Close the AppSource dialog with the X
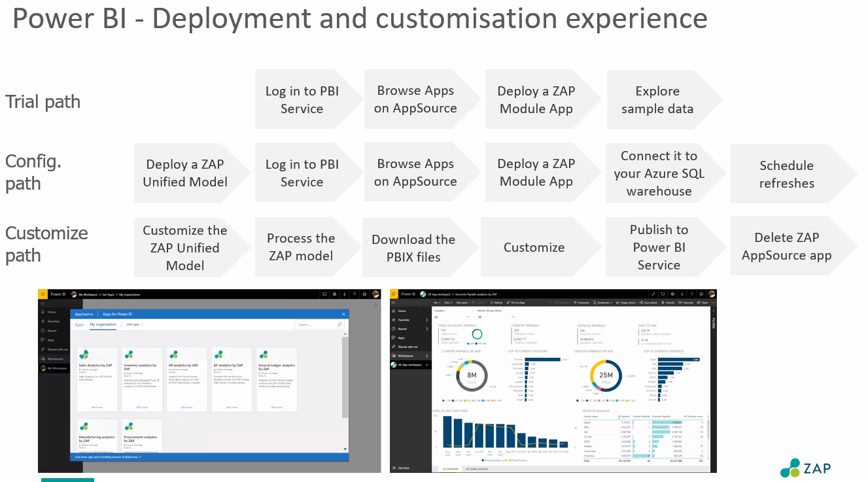Screen dimensions: 868x482 pyautogui.click(x=344, y=314)
